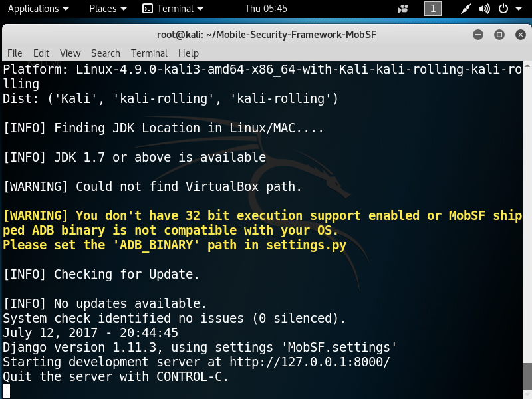Click the volume speaker icon
Image resolution: width=532 pixels, height=399 pixels.
(484, 9)
